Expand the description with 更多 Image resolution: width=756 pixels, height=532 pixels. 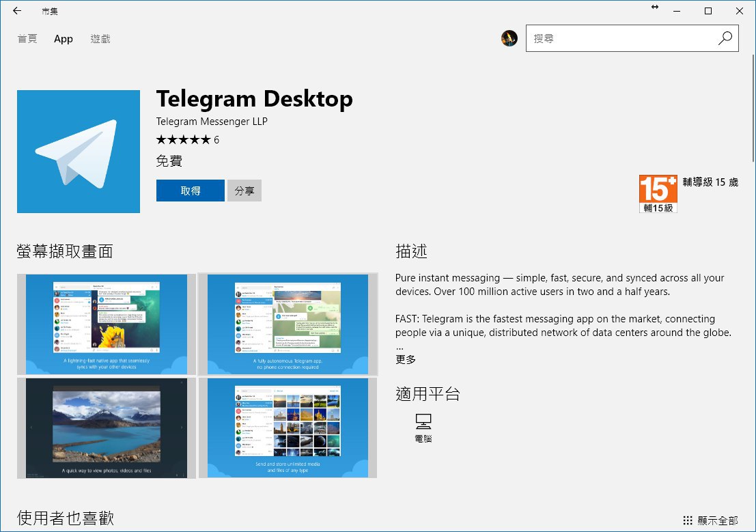[406, 359]
